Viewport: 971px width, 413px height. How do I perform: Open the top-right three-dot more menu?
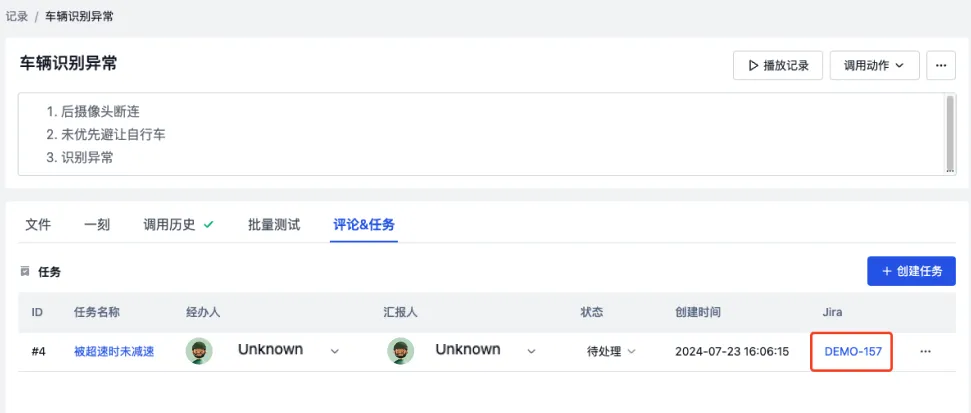point(941,65)
